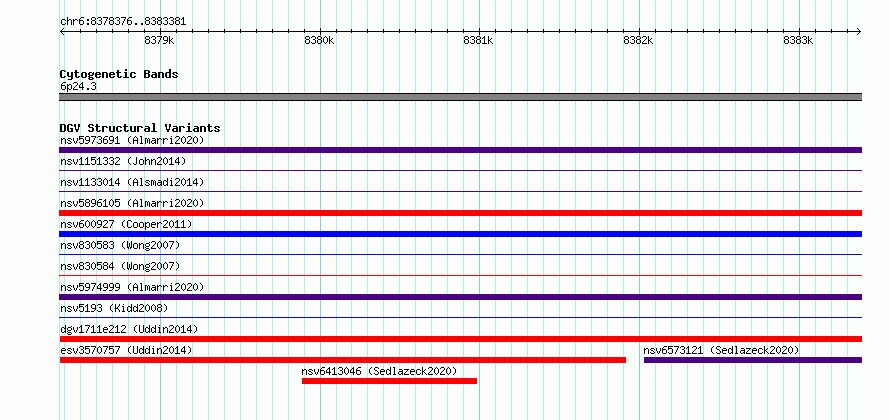Open variant label nsv5973691 (Almarri2020)
Image resolution: width=890 pixels, height=420 pixels.
tap(132, 140)
